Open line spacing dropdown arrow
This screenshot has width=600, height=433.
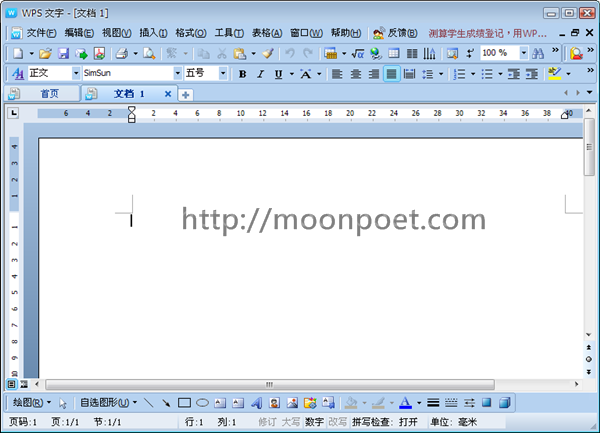441,74
